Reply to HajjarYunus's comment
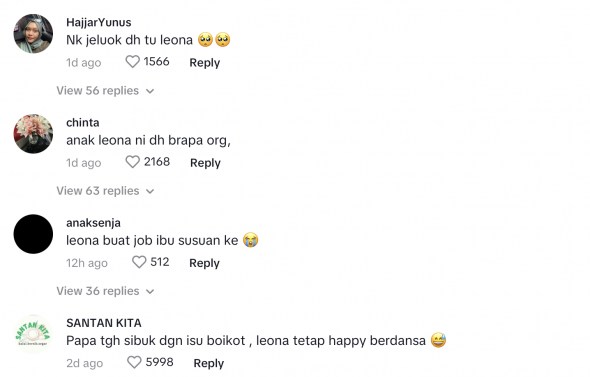Screen dimensions: 590x377 pyautogui.click(x=205, y=62)
